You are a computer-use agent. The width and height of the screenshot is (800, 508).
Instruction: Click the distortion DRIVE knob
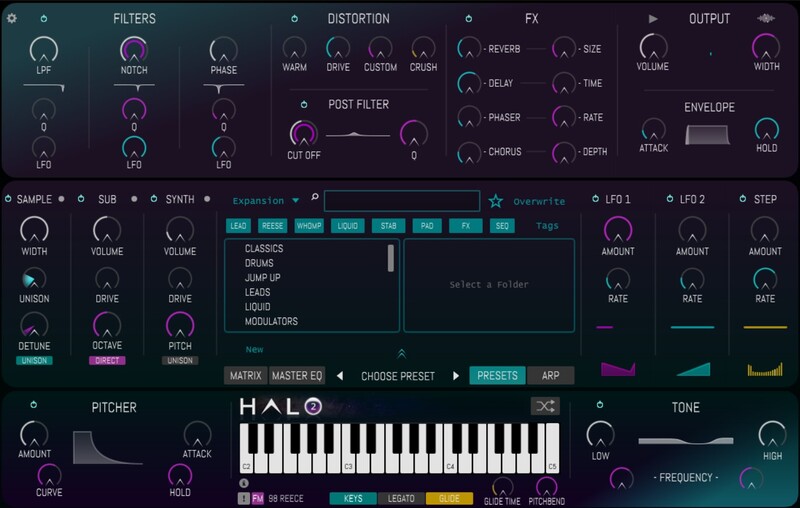pyautogui.click(x=338, y=48)
